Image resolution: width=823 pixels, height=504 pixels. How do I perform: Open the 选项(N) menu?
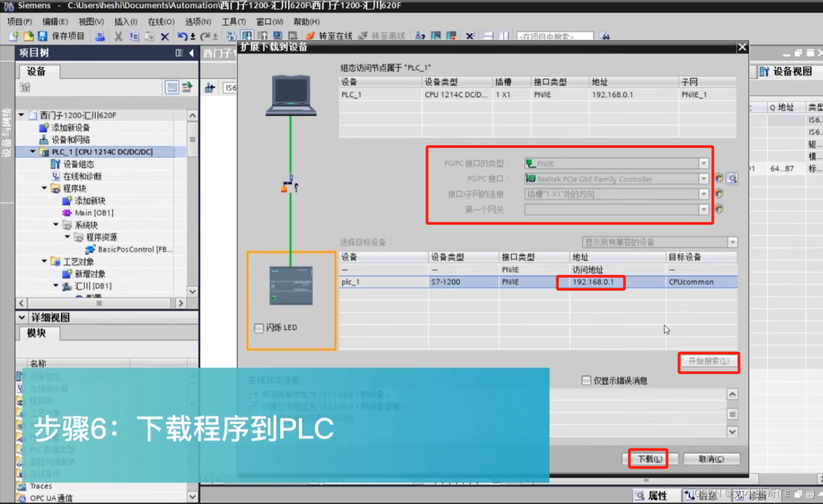pos(197,22)
